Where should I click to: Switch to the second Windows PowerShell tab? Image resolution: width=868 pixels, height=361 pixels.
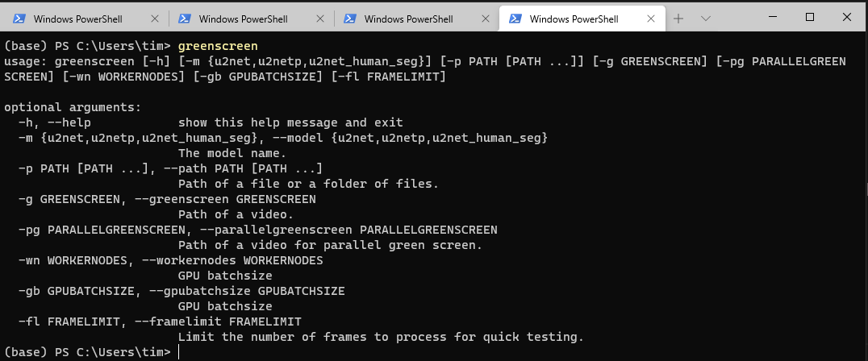click(242, 19)
